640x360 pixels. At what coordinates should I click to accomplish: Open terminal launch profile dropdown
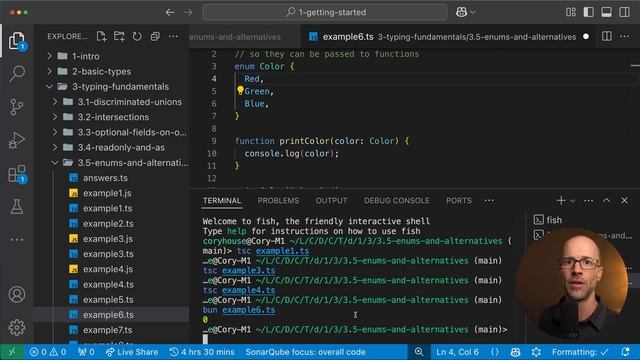pos(573,201)
